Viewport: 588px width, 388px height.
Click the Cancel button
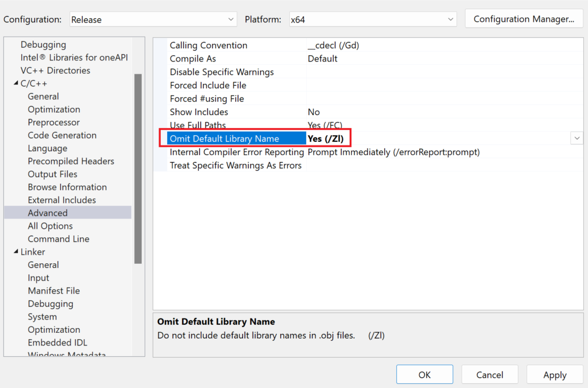click(x=489, y=375)
